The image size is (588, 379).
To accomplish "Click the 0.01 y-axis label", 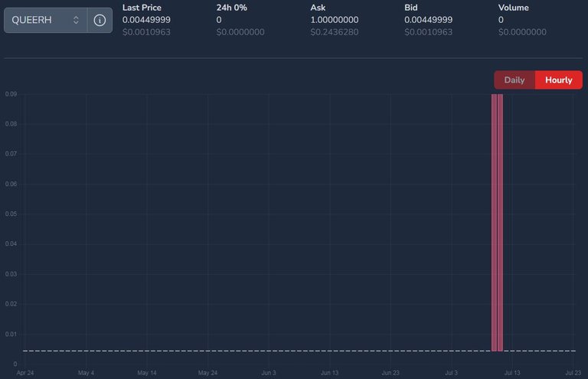I will [x=11, y=334].
